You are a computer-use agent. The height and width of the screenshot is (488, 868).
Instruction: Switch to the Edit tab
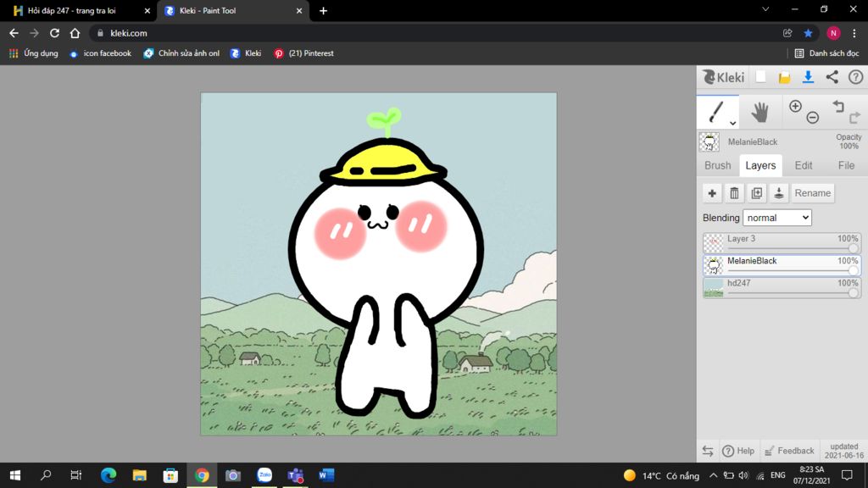click(804, 165)
